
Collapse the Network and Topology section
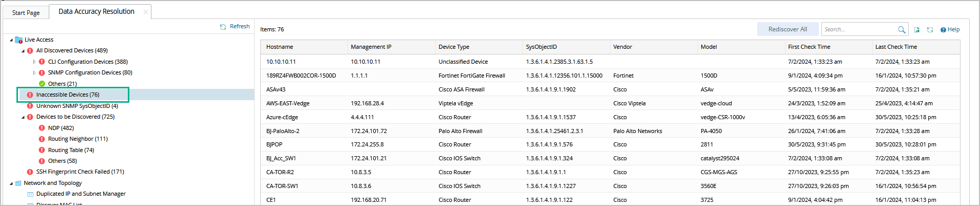click(x=11, y=183)
